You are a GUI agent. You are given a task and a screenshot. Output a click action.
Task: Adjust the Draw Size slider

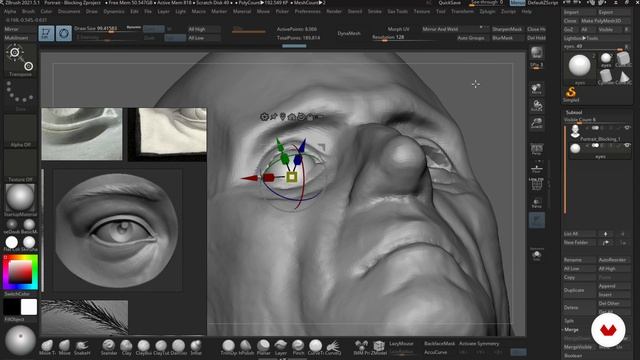click(107, 29)
